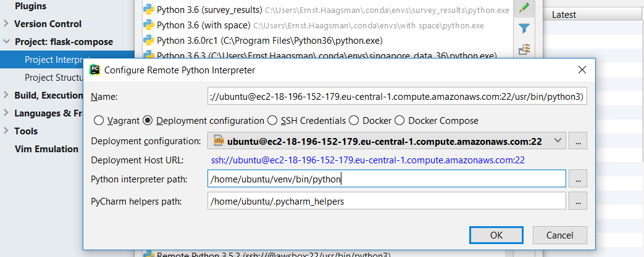
Task: Click into the PyCharm helpers path field
Action: [x=387, y=202]
